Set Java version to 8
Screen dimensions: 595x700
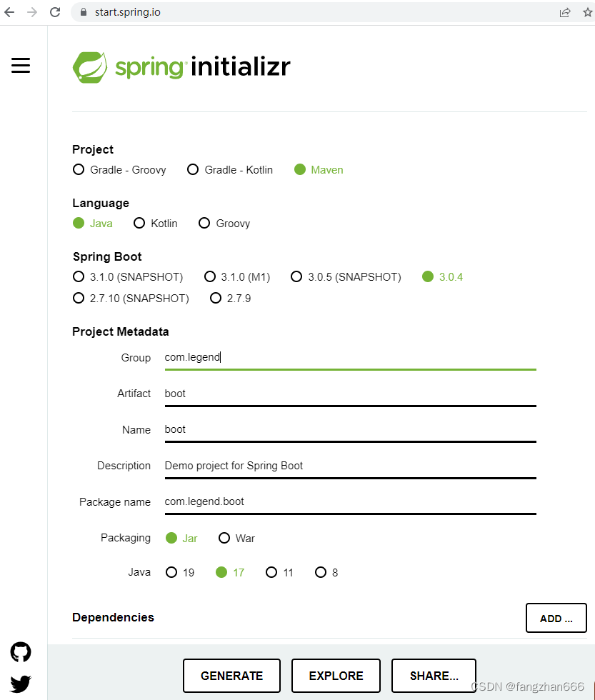[326, 572]
